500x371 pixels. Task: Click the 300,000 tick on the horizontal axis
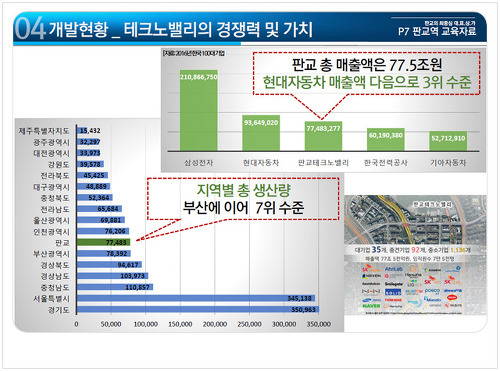(284, 324)
